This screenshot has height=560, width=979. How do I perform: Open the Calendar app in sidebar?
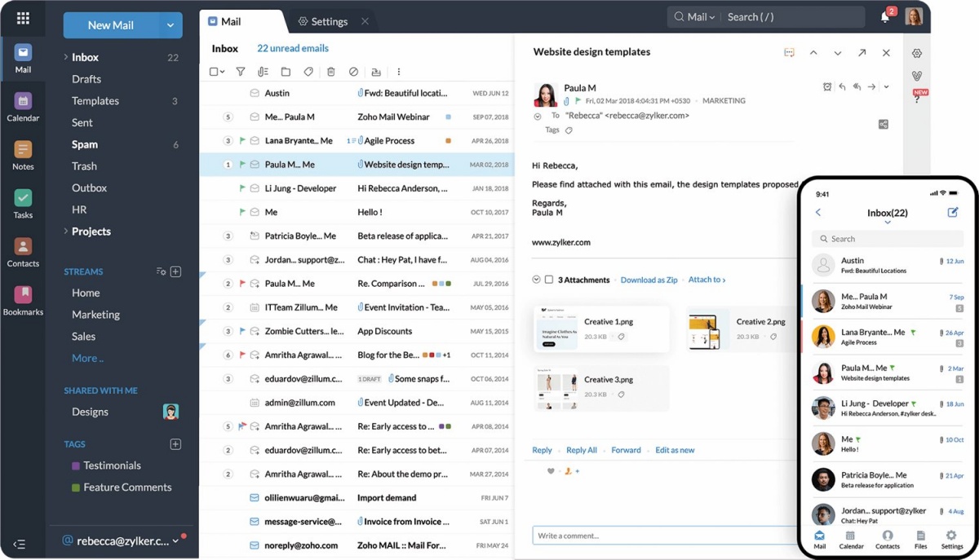click(x=23, y=108)
